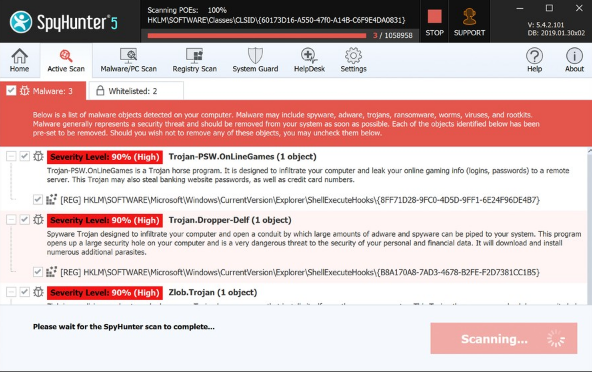Minimize the SpyHunter window
Screen dimensions: 592x372
tap(520, 8)
